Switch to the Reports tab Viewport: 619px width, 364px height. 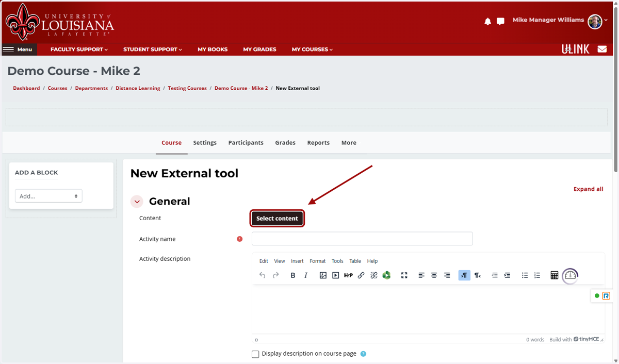(x=318, y=143)
